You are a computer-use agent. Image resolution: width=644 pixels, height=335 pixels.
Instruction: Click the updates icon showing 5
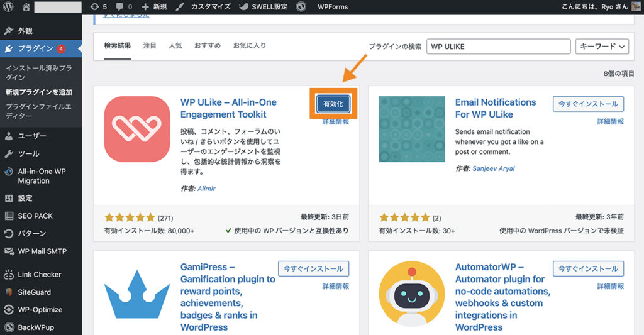pyautogui.click(x=98, y=7)
